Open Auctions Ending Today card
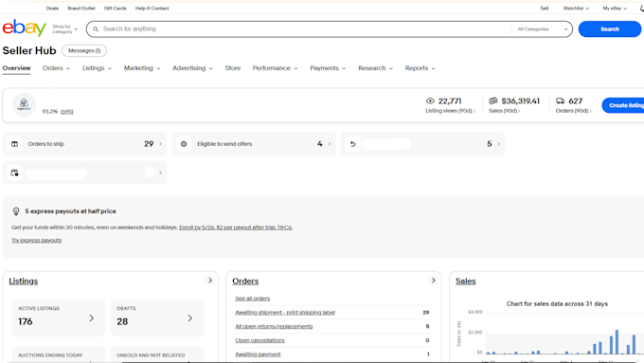The image size is (644, 363). click(59, 354)
